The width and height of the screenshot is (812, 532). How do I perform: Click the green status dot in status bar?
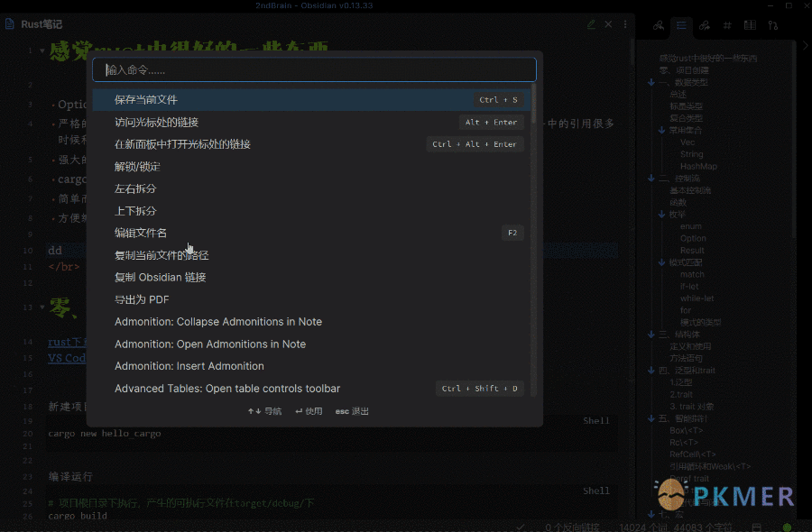(787, 527)
